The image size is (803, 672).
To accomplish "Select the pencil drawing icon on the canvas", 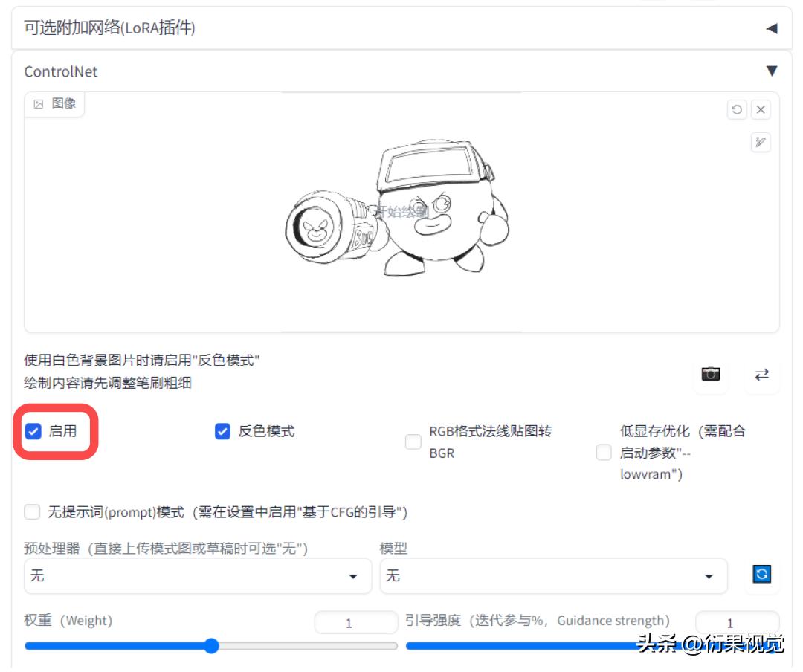I will tap(760, 143).
